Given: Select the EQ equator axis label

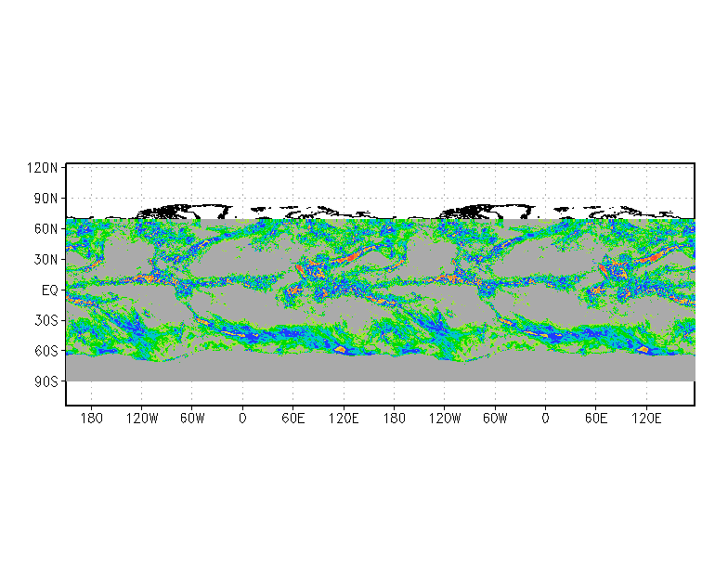Looking at the screenshot, I should pyautogui.click(x=50, y=290).
